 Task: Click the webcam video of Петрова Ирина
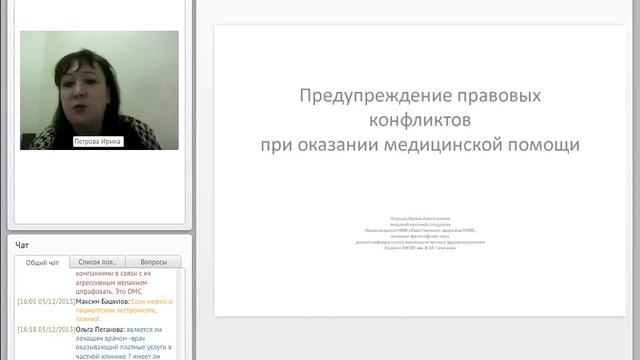[99, 90]
